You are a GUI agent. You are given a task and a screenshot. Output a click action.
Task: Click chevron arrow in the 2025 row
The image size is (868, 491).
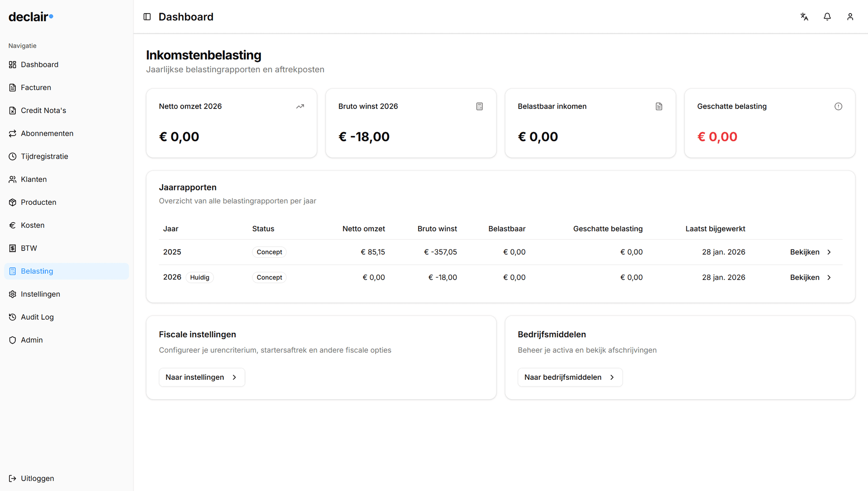click(x=829, y=252)
